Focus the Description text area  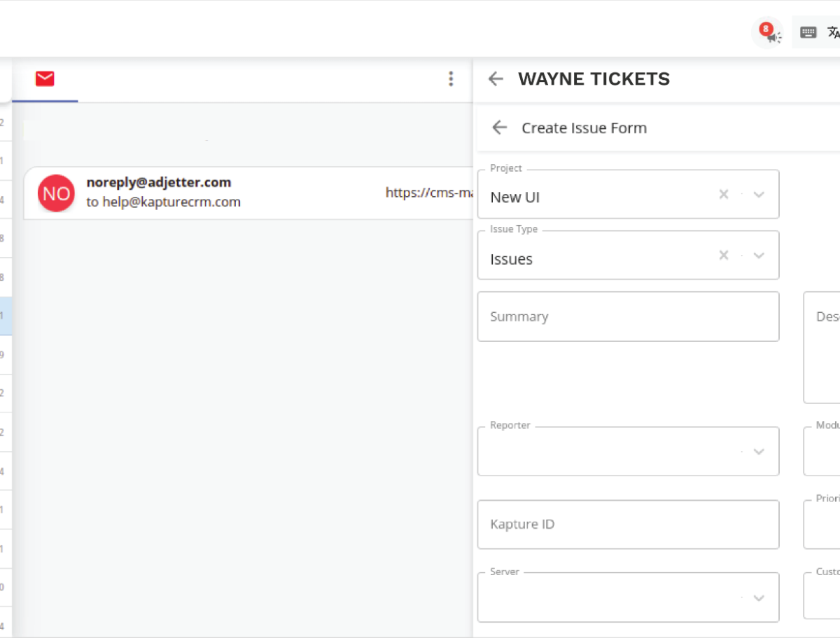coord(822,347)
